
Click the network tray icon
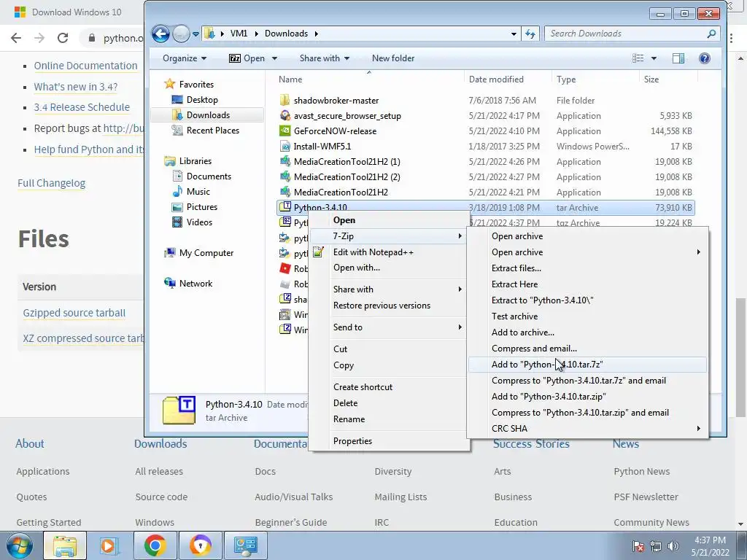[656, 546]
